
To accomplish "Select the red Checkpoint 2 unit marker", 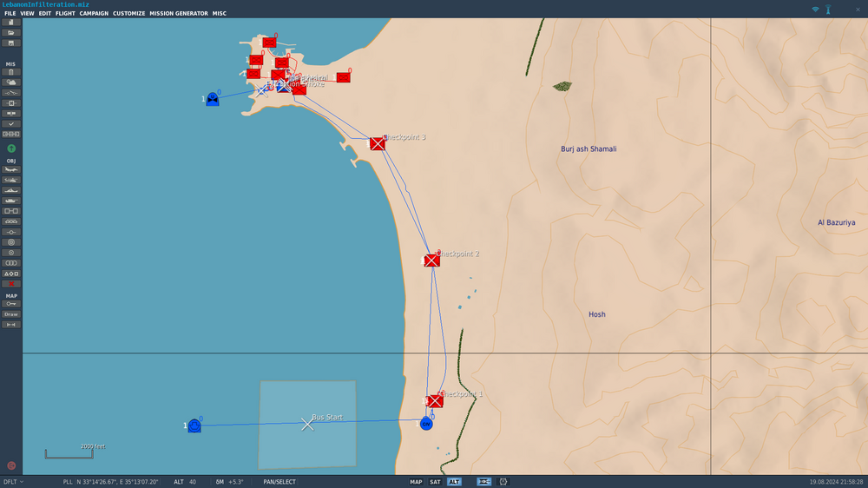I will pyautogui.click(x=431, y=260).
